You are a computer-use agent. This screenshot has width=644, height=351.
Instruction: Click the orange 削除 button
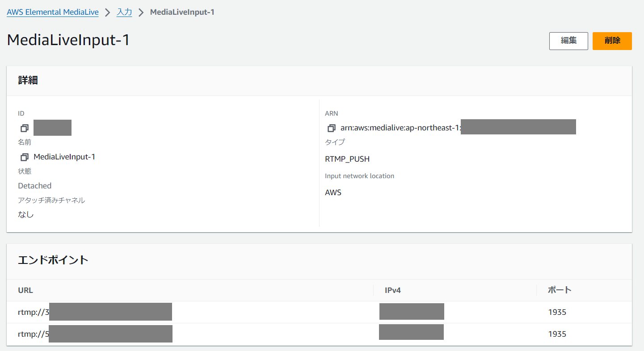(x=612, y=41)
